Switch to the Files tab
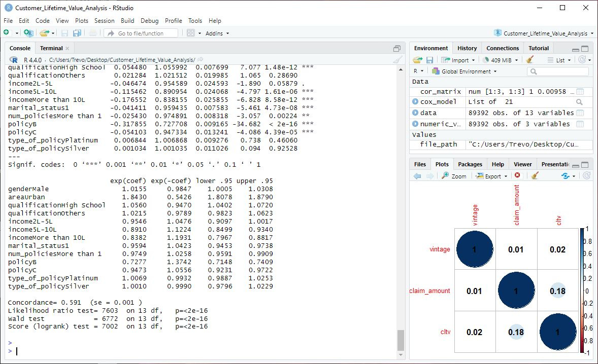 [420, 164]
